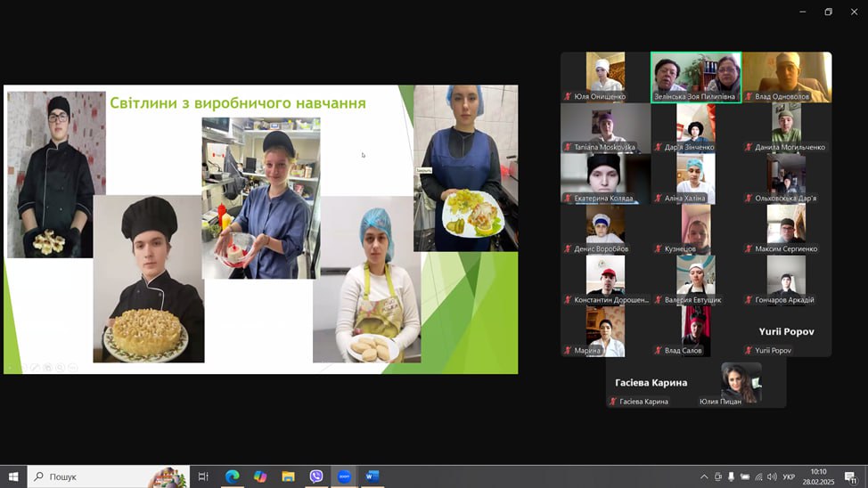Viewport: 868px width, 488px height.
Task: Open Microsoft Word from the taskbar
Action: click(x=373, y=476)
